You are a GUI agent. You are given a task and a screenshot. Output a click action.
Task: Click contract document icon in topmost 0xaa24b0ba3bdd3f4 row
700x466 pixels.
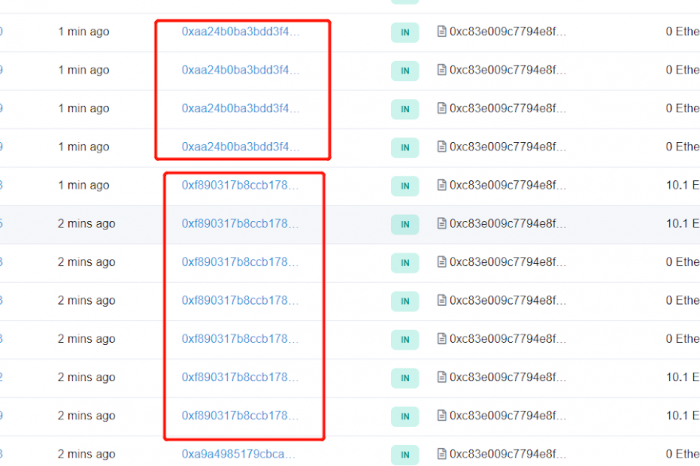pos(442,32)
